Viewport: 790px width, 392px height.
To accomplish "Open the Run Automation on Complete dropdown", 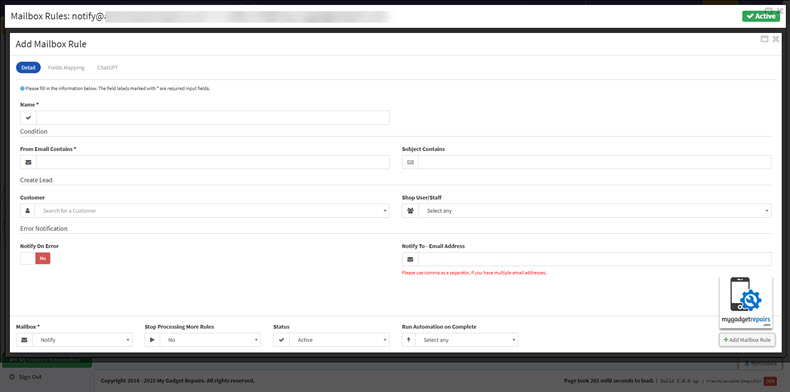I will pyautogui.click(x=467, y=340).
